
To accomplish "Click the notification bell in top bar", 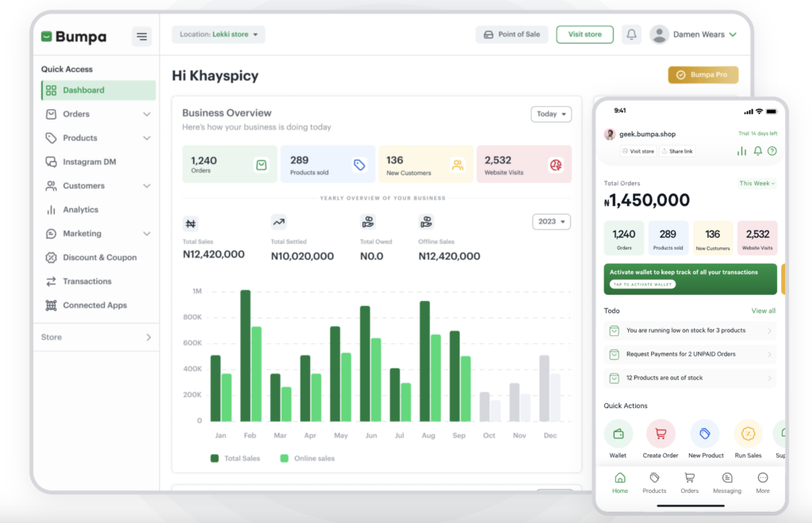I will coord(631,35).
